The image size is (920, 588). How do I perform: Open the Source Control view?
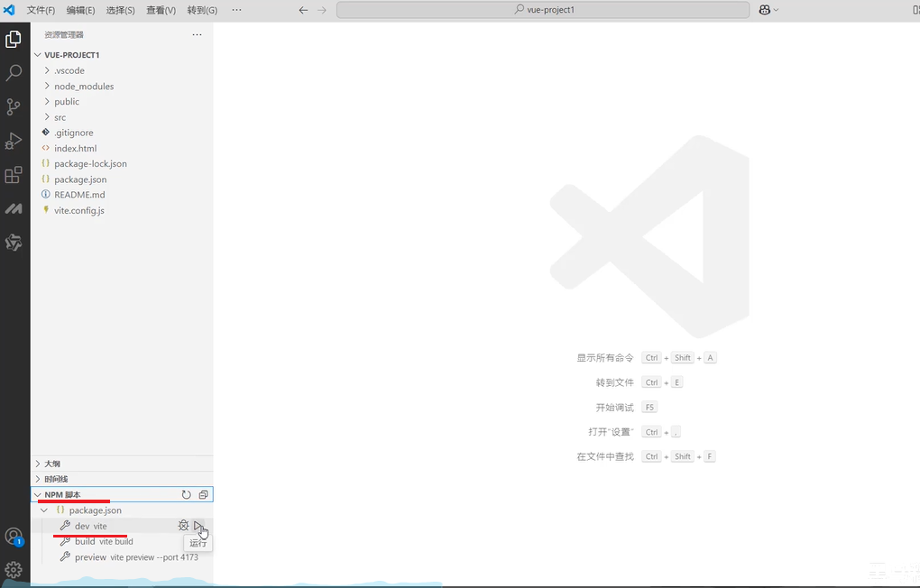pyautogui.click(x=14, y=106)
